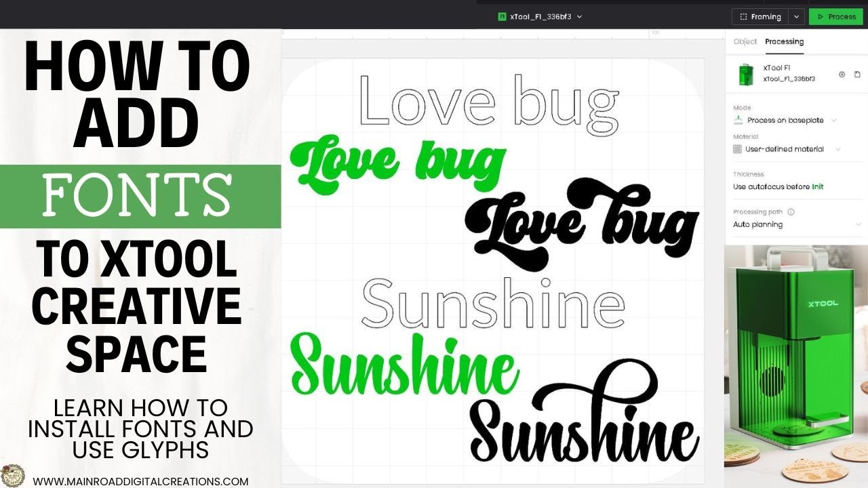Open the Process on baseplate mode dropdown
The height and width of the screenshot is (488, 868).
(x=785, y=120)
